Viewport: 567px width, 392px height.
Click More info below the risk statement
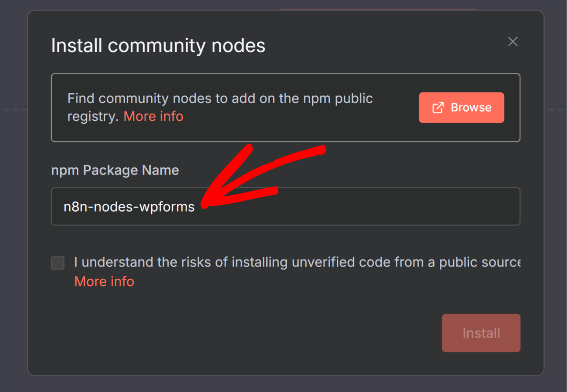click(104, 281)
